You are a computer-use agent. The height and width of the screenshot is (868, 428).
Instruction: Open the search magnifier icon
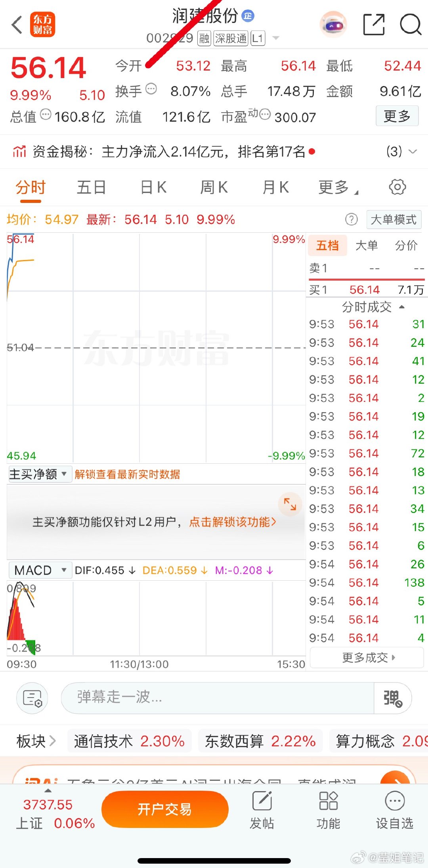pyautogui.click(x=410, y=25)
